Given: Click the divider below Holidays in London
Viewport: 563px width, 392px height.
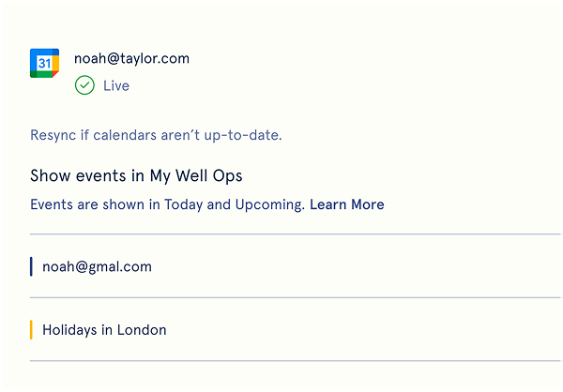Looking at the screenshot, I should (x=296, y=360).
